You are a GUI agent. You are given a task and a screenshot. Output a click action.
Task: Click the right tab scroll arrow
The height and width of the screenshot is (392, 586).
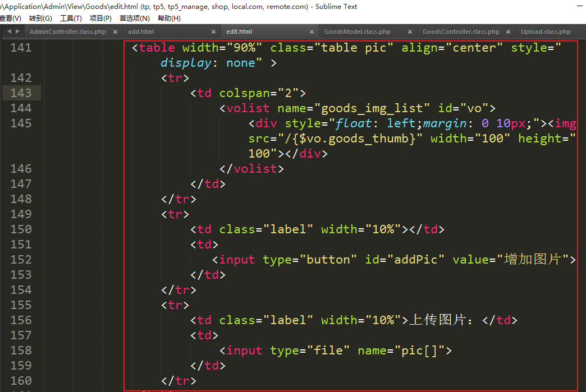point(18,31)
